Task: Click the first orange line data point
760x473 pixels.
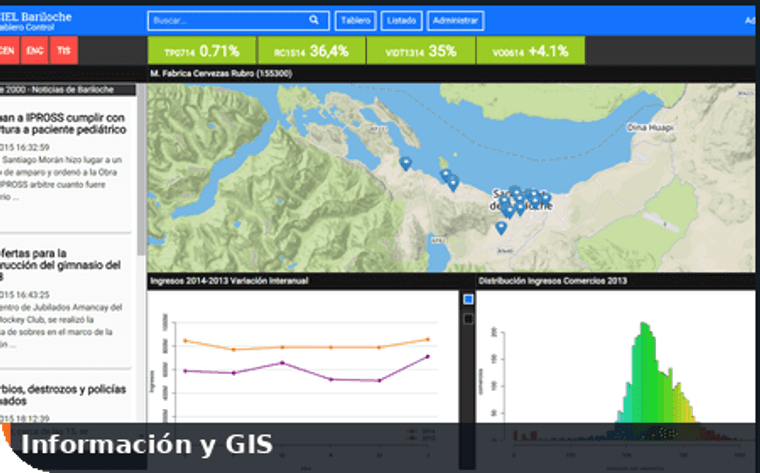Action: 185,341
